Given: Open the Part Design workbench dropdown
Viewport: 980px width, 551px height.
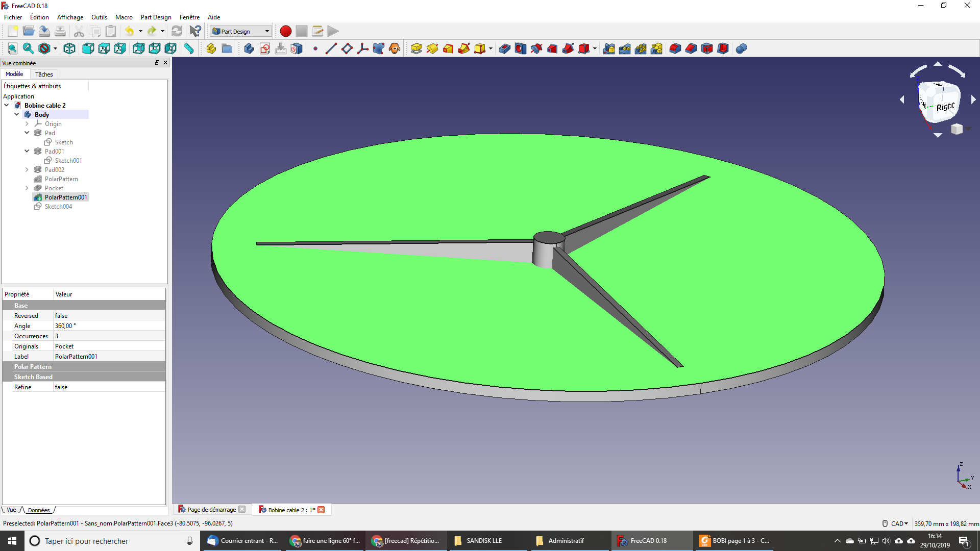Looking at the screenshot, I should click(x=241, y=31).
